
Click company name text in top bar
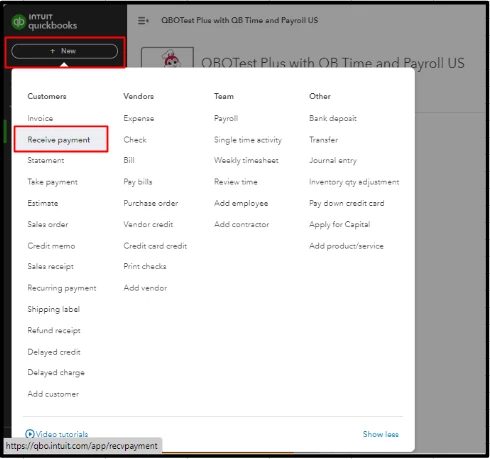[239, 20]
